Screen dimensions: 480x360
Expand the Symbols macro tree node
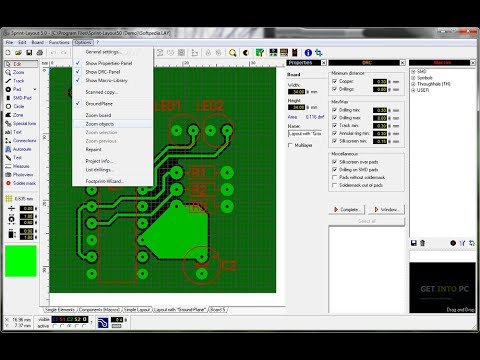[x=413, y=78]
